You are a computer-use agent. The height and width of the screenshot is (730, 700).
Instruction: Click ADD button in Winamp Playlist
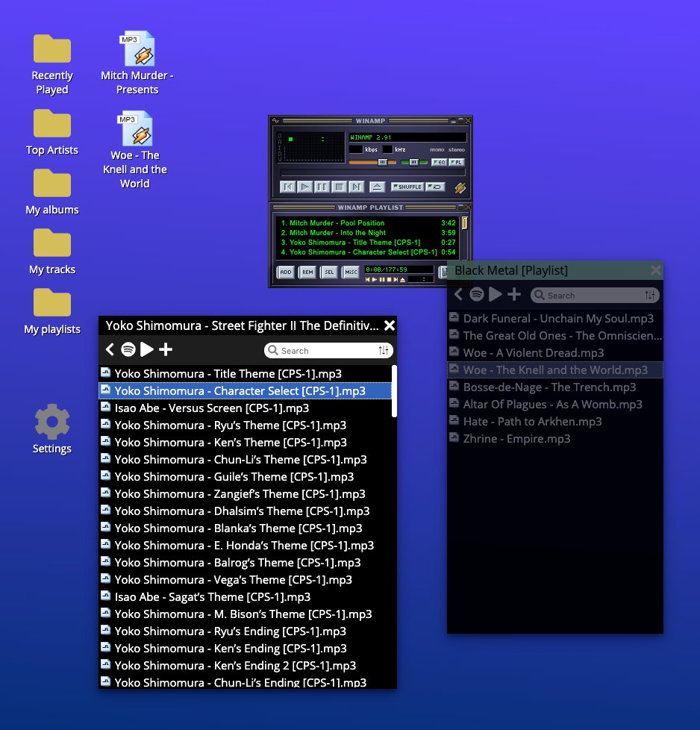click(286, 272)
